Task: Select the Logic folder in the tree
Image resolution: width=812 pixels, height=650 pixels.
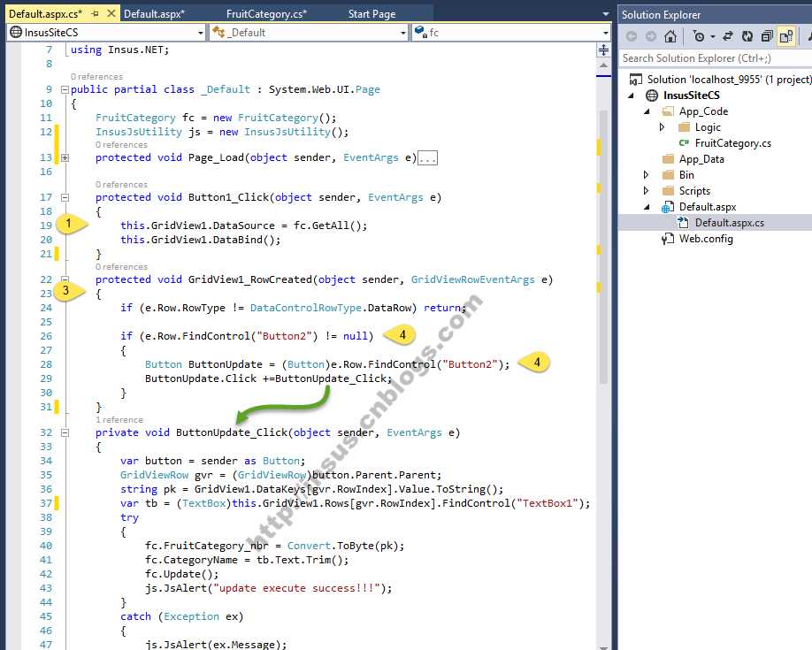Action: tap(708, 127)
